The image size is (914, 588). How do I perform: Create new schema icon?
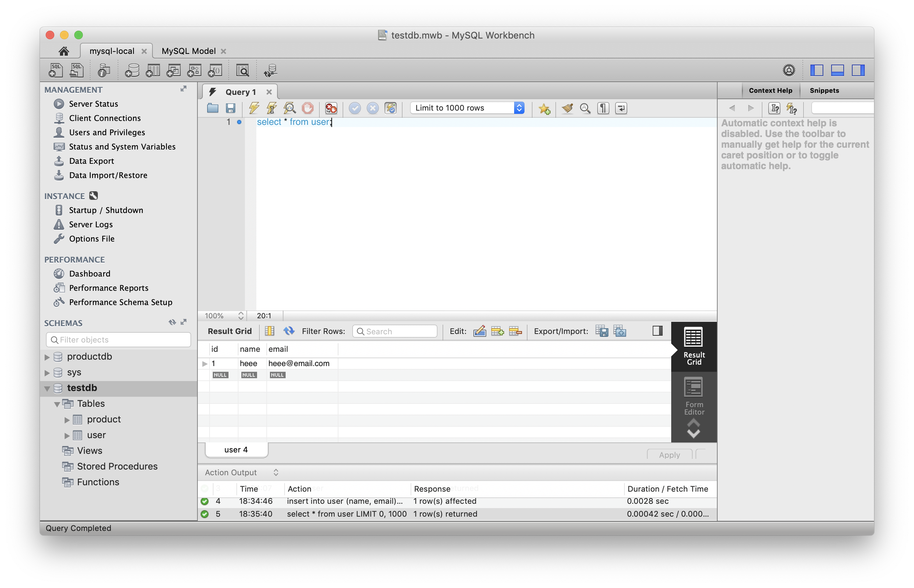coord(132,71)
